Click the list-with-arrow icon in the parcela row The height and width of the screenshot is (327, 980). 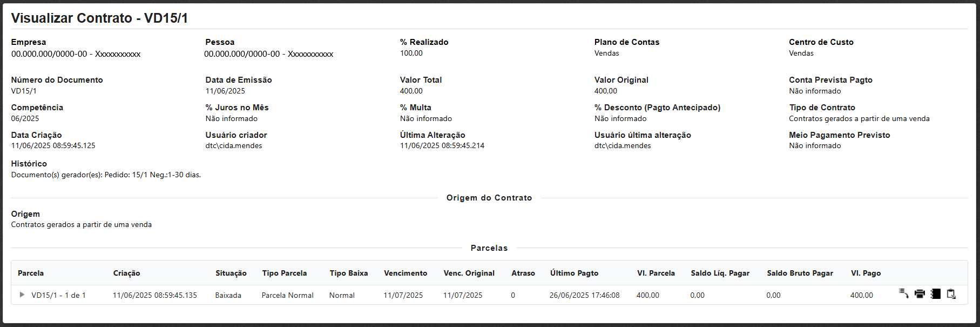point(903,294)
